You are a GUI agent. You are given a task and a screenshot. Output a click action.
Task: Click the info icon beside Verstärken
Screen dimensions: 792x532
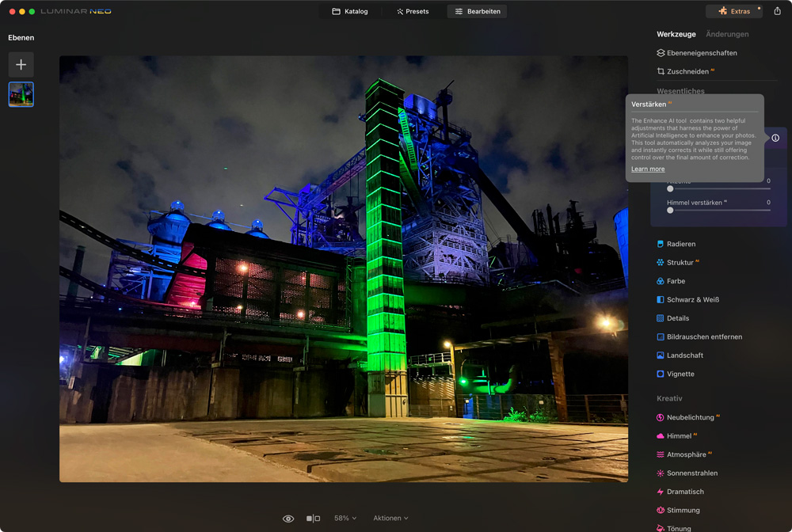[x=775, y=138]
